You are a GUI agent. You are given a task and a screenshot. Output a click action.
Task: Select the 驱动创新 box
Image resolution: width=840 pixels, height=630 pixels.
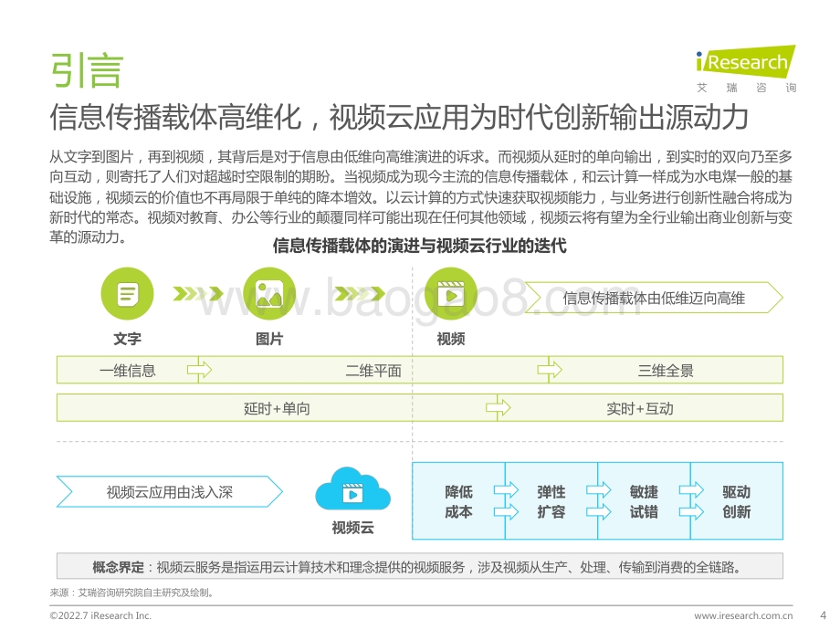pos(737,501)
